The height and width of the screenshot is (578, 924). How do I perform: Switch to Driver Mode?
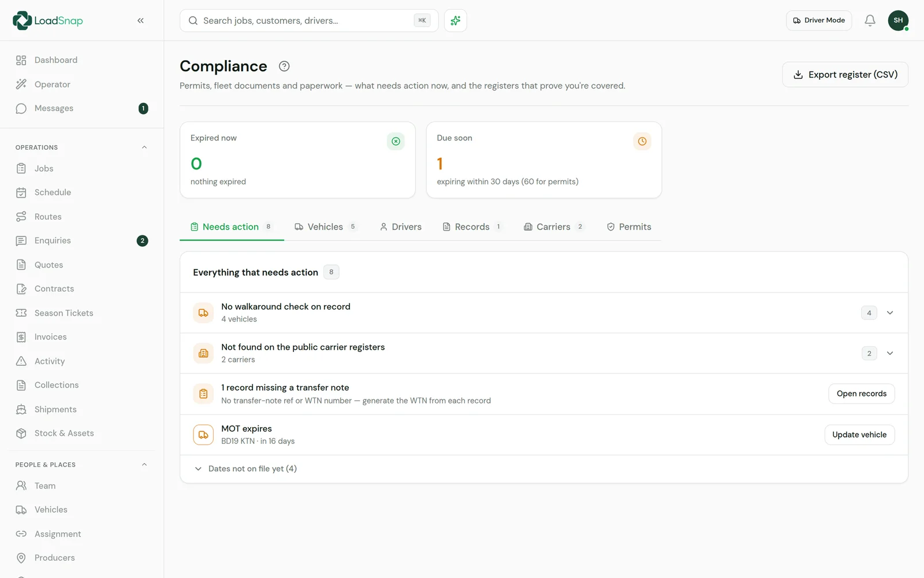click(x=819, y=20)
